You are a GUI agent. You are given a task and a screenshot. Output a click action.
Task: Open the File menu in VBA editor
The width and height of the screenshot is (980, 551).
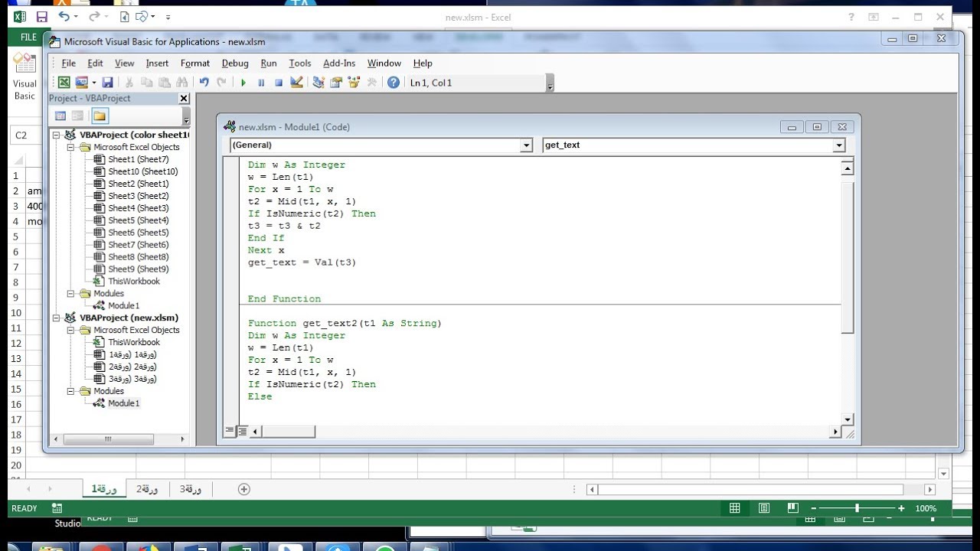point(69,64)
